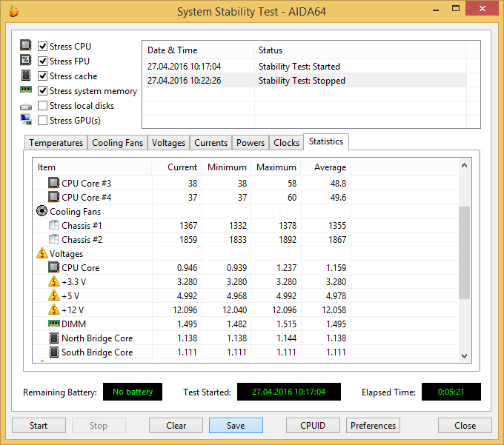Click the Average column header
The image size is (504, 445).
point(325,167)
